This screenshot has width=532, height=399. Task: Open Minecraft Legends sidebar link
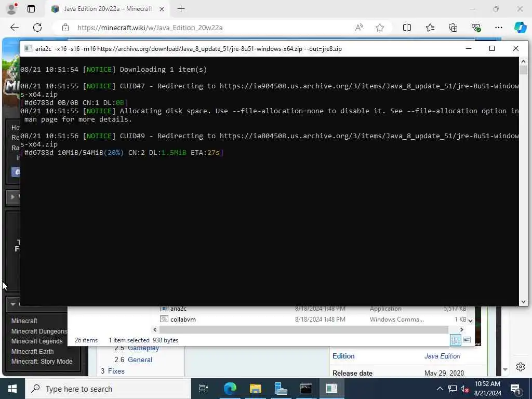tap(37, 341)
